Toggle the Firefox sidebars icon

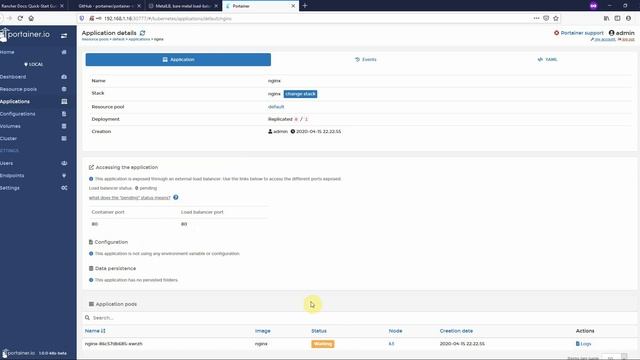617,18
